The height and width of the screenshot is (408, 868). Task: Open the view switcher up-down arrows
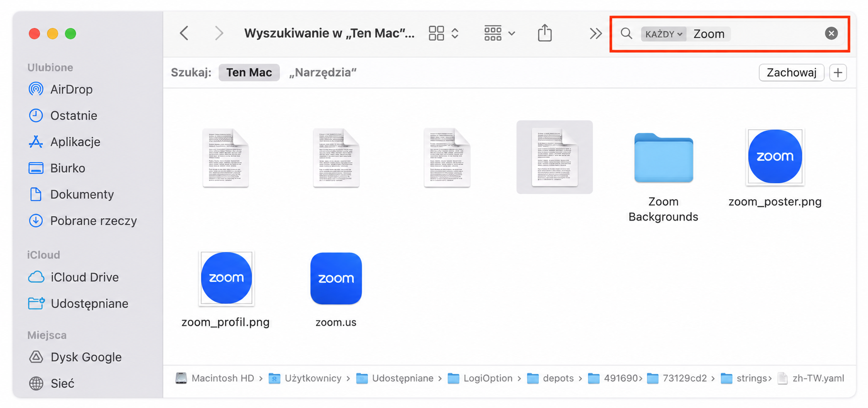coord(455,33)
